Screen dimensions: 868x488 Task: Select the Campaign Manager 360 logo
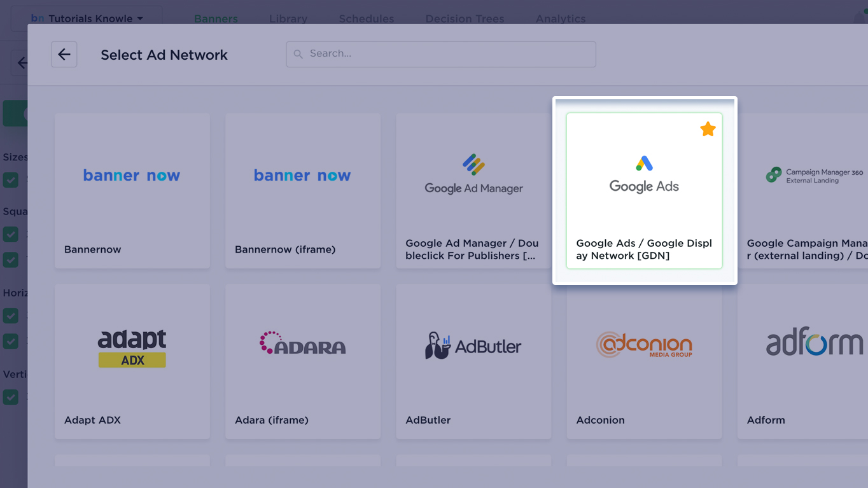[813, 175]
